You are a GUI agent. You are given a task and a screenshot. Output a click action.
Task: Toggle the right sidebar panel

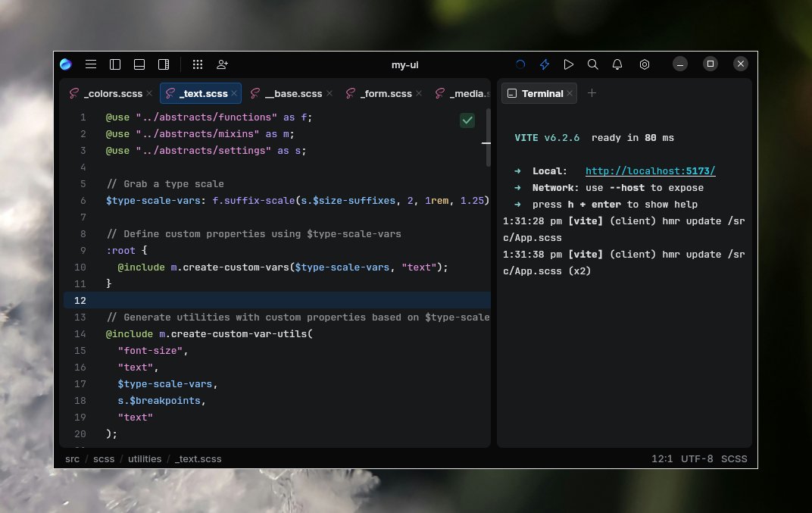164,64
